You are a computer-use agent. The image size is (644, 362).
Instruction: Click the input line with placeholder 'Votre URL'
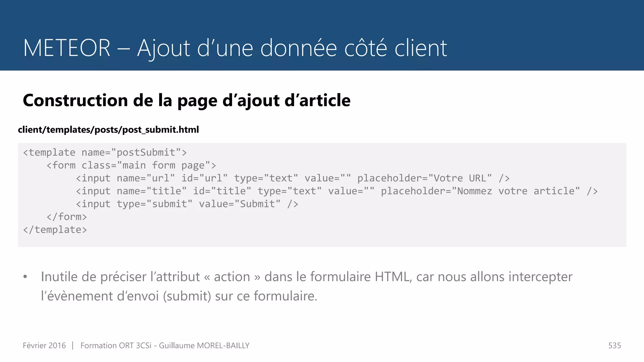(293, 178)
